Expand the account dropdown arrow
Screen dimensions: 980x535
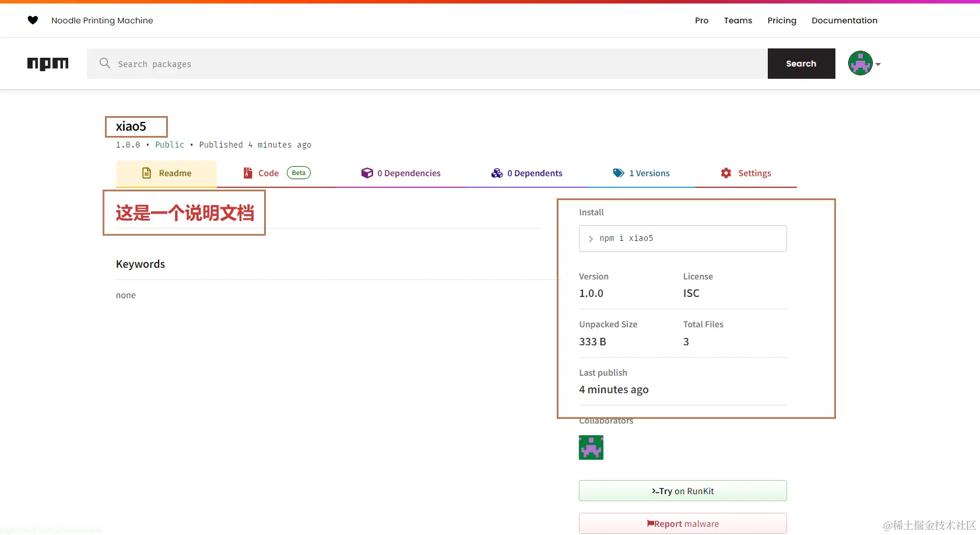coord(878,64)
